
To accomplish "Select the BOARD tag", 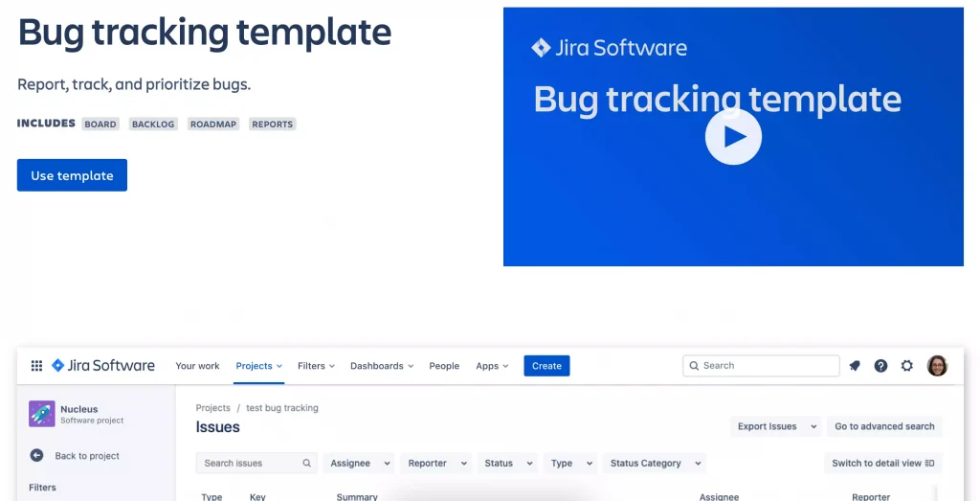I will [x=100, y=124].
